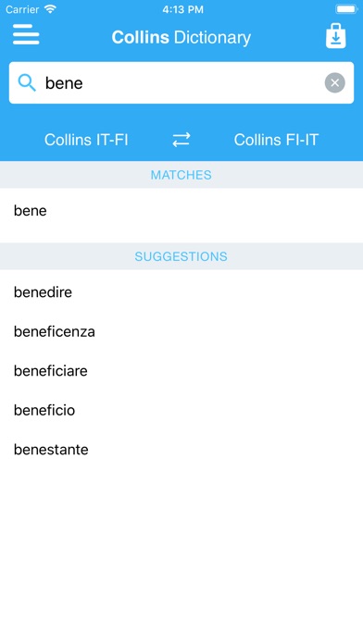Viewport: 363px width, 644px height.
Task: Tap the Collins Dictionary title
Action: coord(181,37)
